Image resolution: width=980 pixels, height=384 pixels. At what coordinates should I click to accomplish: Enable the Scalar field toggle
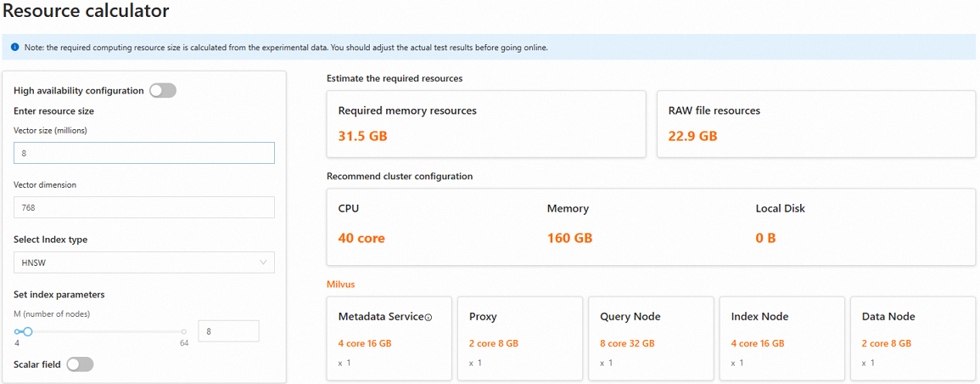tap(80, 364)
